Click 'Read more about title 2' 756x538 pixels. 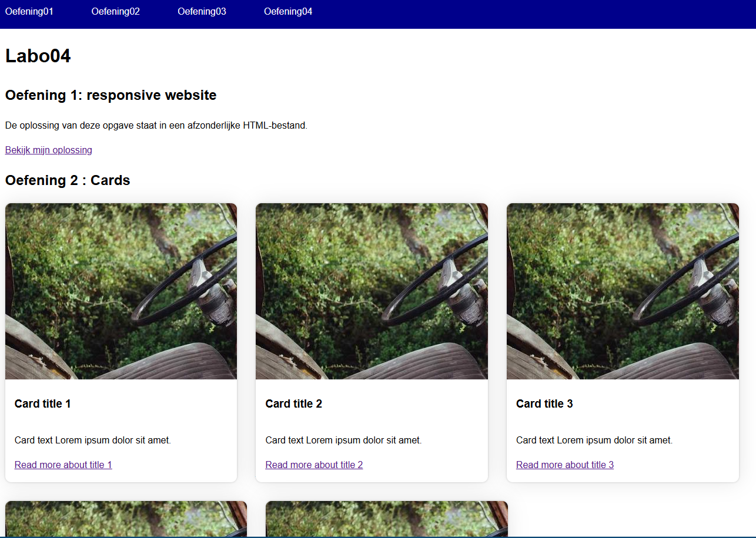314,465
